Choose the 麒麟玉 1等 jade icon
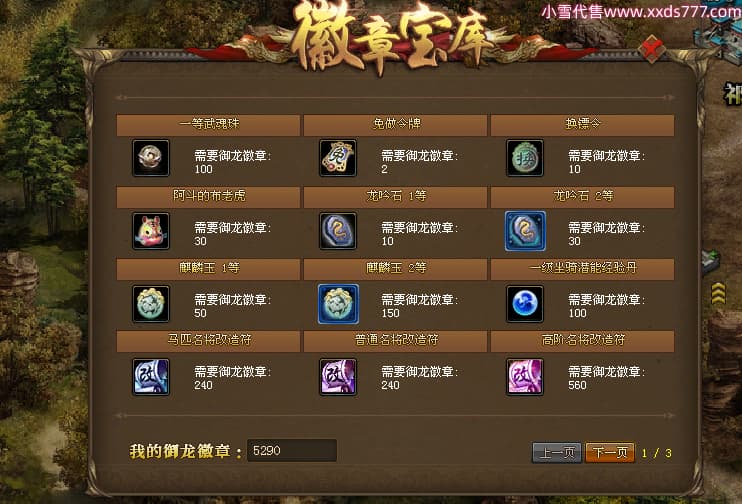This screenshot has height=504, width=742. [x=150, y=304]
